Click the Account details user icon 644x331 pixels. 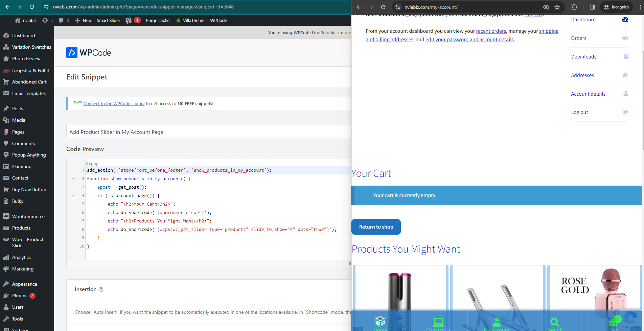tap(626, 94)
